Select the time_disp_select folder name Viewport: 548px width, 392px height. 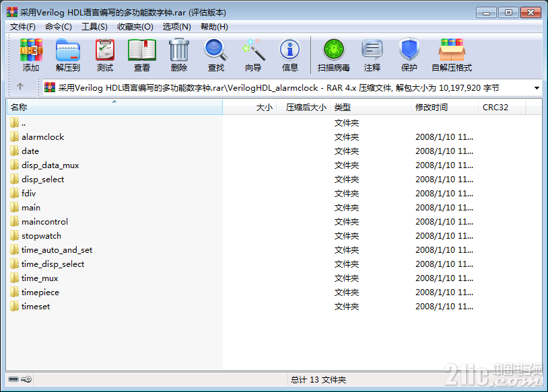[53, 264]
